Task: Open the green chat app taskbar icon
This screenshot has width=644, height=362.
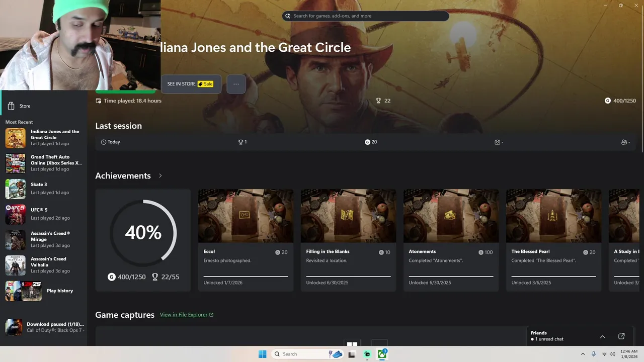Action: coord(367,354)
